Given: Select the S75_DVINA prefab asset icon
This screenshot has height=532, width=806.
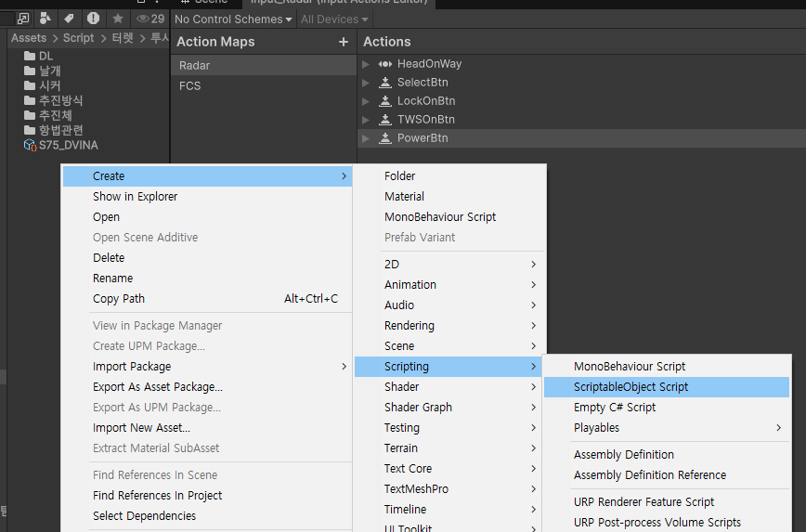Looking at the screenshot, I should pos(30,146).
